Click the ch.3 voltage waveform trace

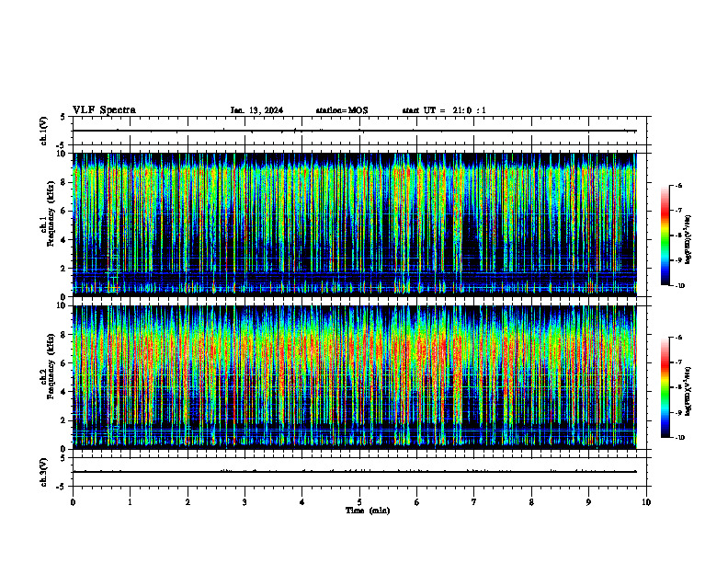[x=354, y=472]
